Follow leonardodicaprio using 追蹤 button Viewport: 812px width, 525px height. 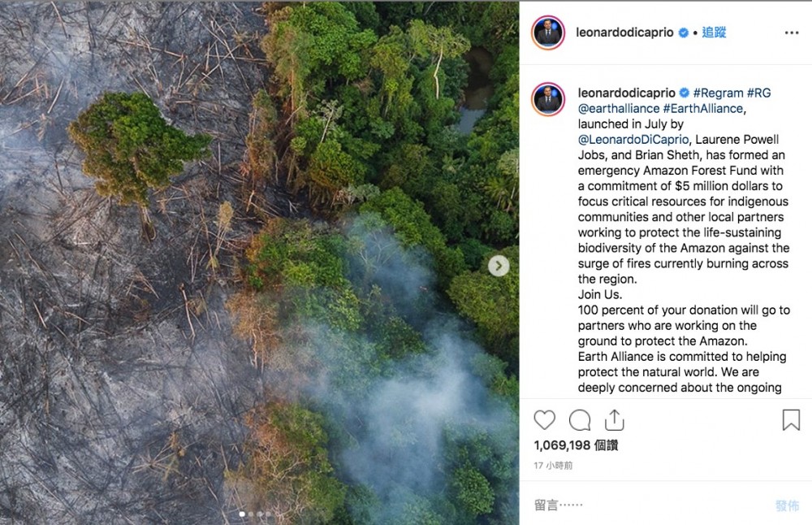(x=714, y=33)
